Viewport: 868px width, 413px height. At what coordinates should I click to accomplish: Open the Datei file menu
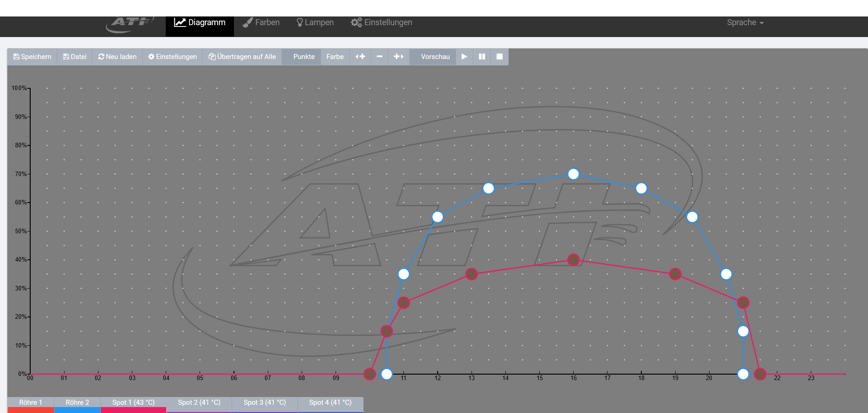click(75, 57)
